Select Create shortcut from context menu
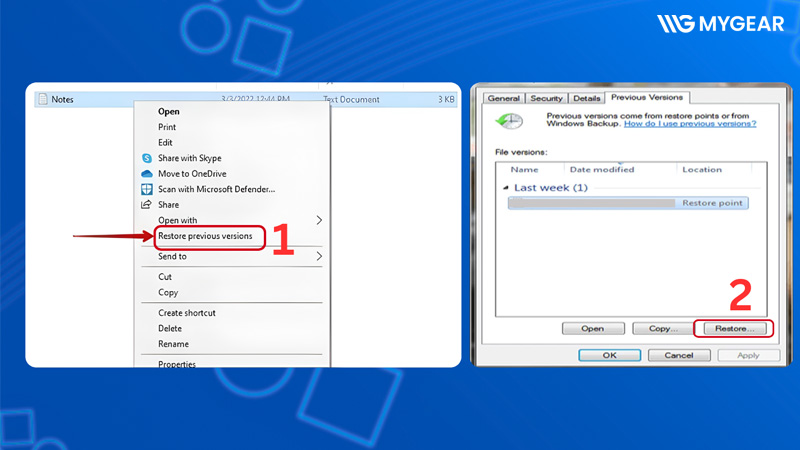800x450 pixels. tap(186, 313)
